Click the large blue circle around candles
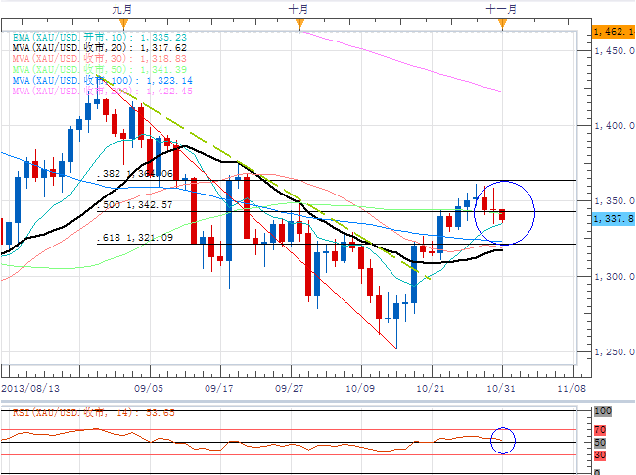Image resolution: width=636 pixels, height=475 pixels. click(x=504, y=213)
